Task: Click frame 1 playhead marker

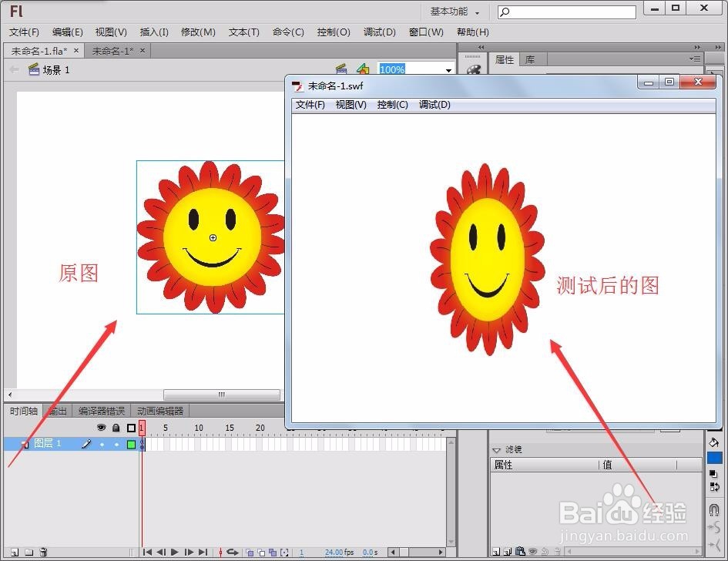Action: [x=142, y=427]
